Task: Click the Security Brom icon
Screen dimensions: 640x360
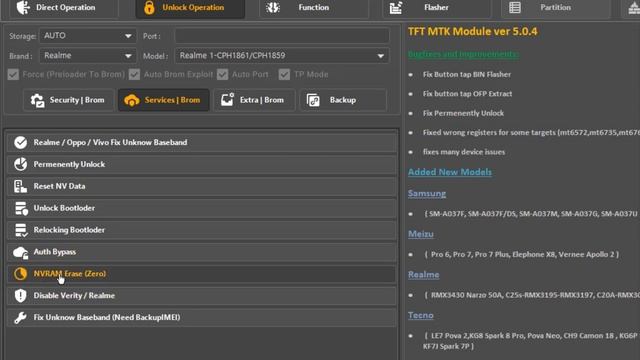Action: (x=38, y=100)
